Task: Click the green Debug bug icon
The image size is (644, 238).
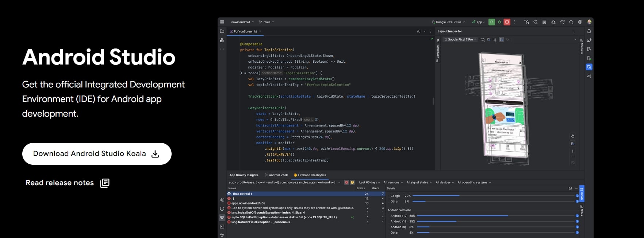Action: click(499, 22)
